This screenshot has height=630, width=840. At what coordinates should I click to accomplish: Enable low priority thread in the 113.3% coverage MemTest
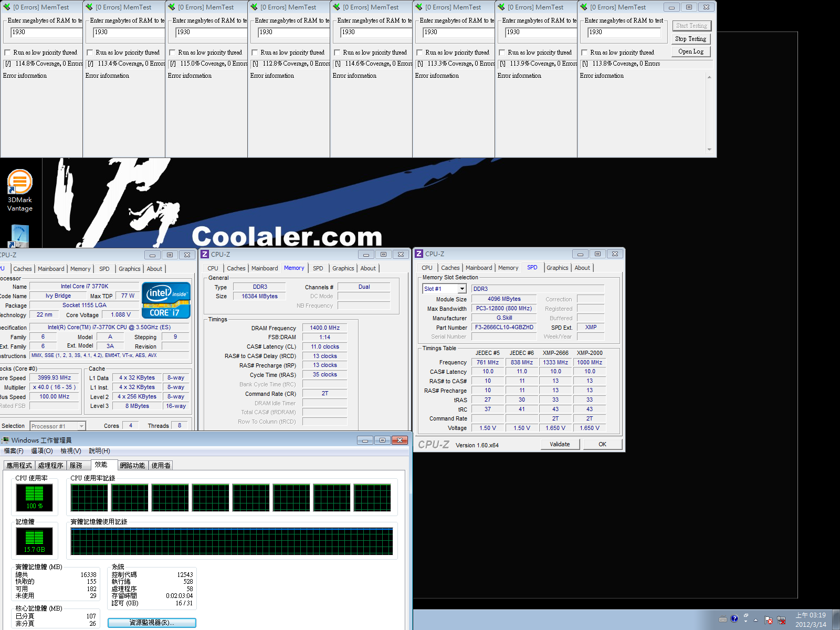[x=419, y=52]
